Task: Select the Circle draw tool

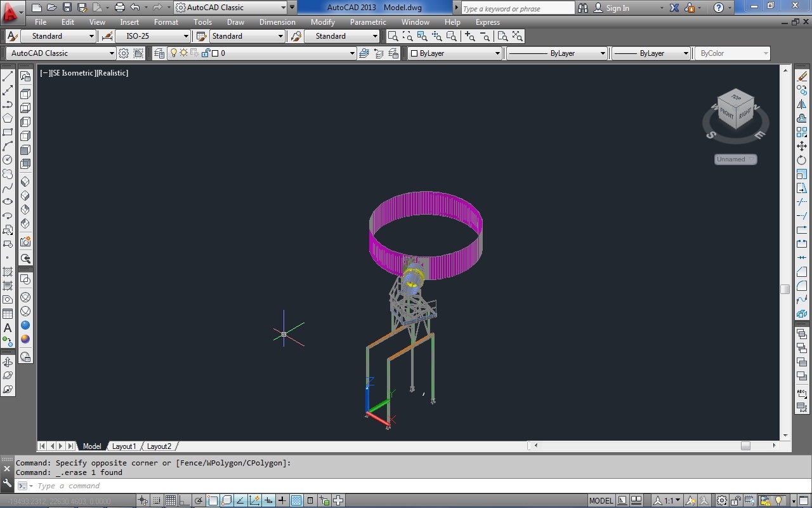Action: click(8, 160)
